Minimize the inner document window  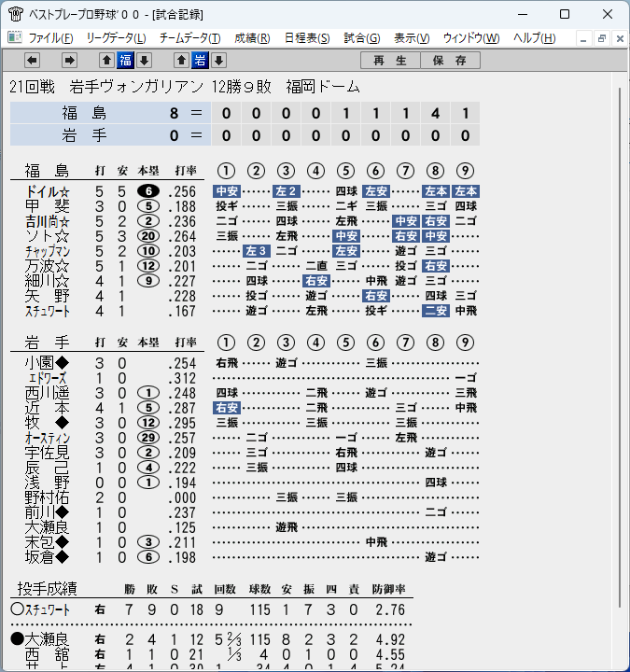[582, 39]
